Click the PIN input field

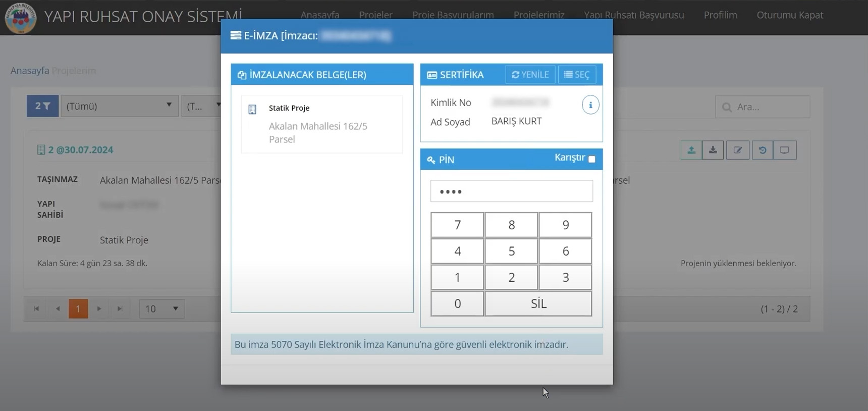point(511,191)
